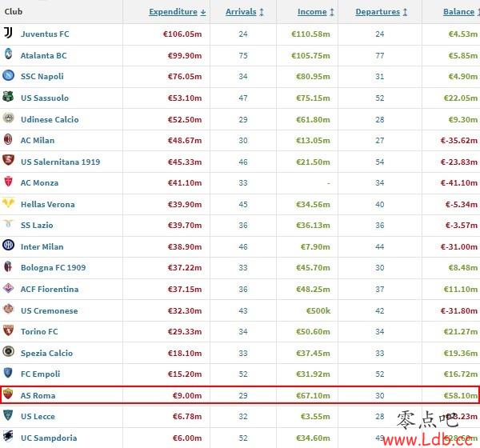Sort table by Departures column header
480x448 pixels.
pos(381,12)
